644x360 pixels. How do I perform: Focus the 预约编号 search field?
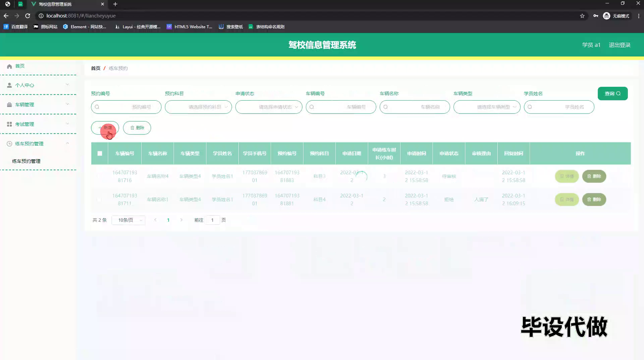(x=126, y=107)
